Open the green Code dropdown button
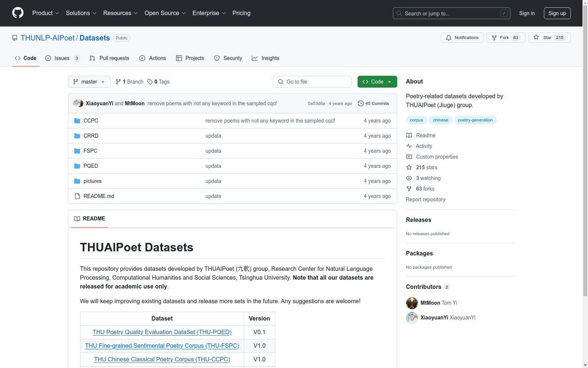The image size is (588, 368). click(377, 82)
